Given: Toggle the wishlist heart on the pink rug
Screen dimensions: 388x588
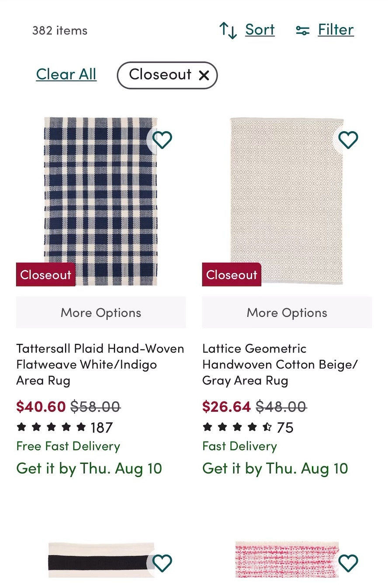Looking at the screenshot, I should [x=348, y=563].
